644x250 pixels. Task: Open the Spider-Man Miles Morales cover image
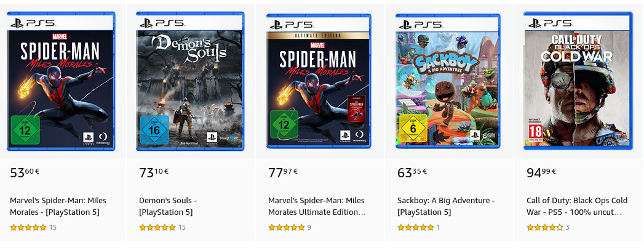[62, 82]
